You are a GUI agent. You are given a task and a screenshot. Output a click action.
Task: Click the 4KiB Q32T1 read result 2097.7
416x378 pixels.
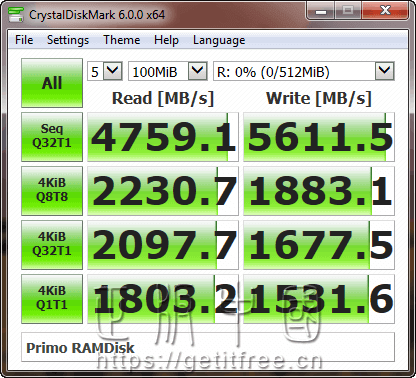coord(163,245)
